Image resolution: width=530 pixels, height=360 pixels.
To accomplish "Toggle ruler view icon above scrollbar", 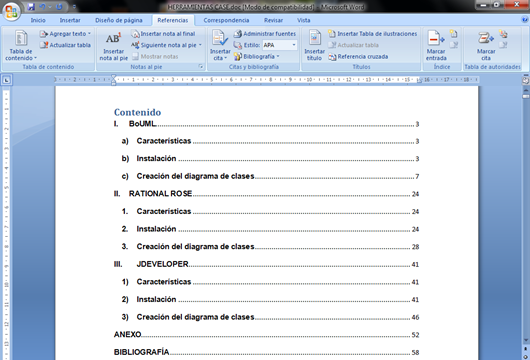I will tap(525, 80).
